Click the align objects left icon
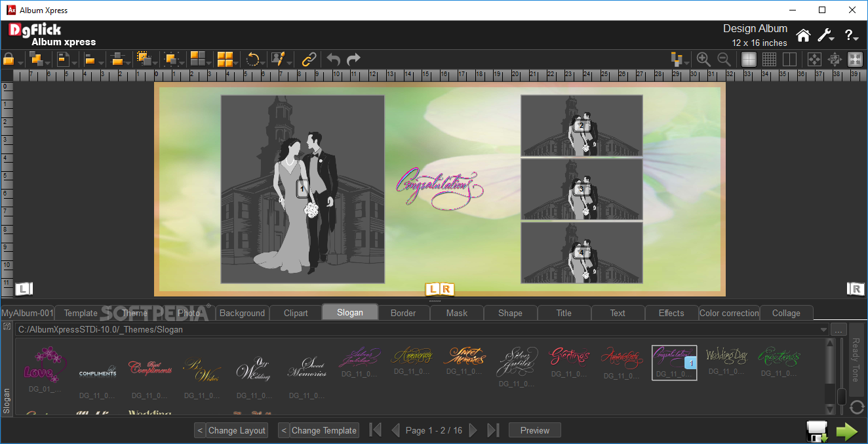Screen dimensions: 868x444 90,59
